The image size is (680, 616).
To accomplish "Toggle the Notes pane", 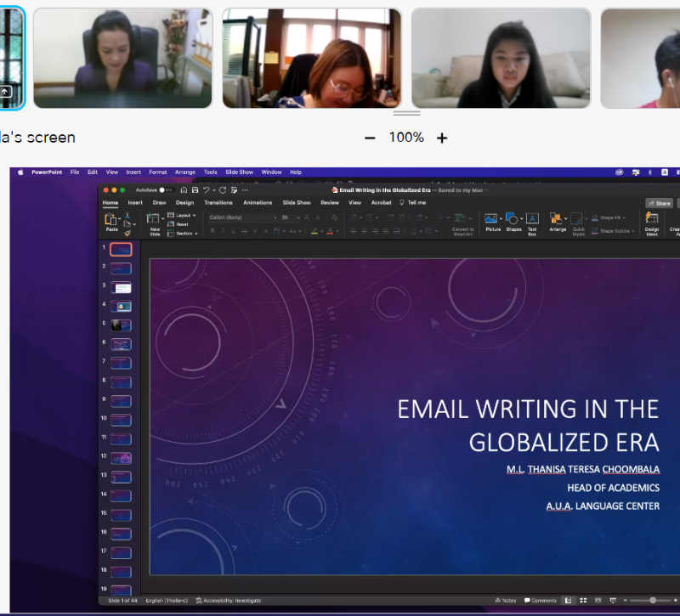I will tap(506, 601).
